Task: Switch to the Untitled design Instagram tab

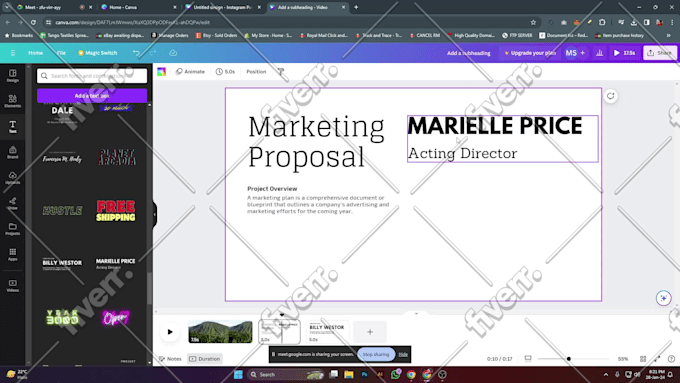Action: tap(223, 7)
